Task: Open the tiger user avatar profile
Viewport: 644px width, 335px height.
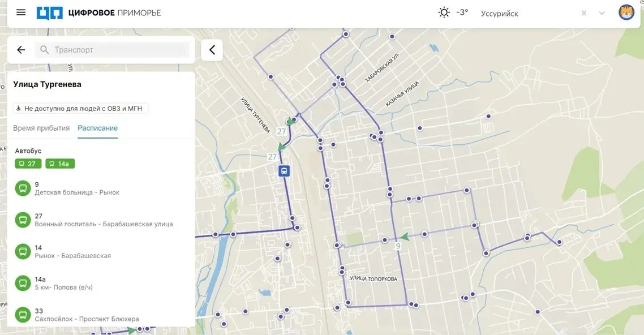Action: (626, 12)
